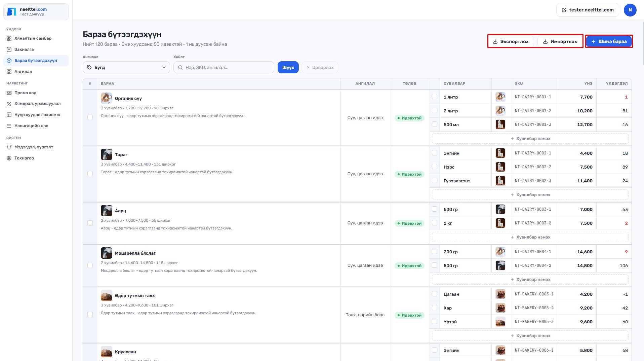The image size is (644, 361).
Task: Click the Цэвэрлэх clear button
Action: [x=320, y=67]
